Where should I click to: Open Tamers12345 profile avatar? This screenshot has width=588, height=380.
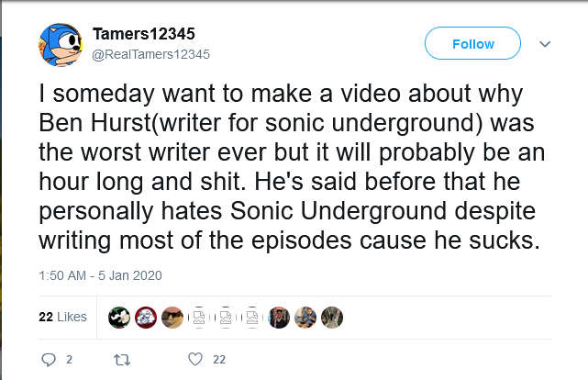coord(62,44)
